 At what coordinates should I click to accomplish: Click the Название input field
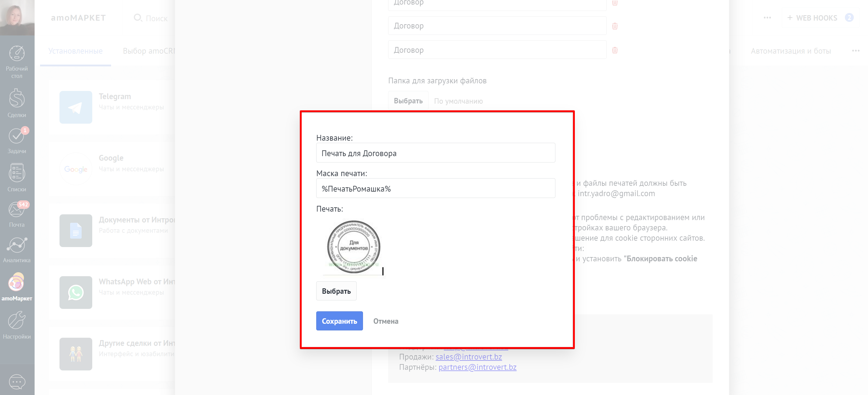pyautogui.click(x=435, y=153)
